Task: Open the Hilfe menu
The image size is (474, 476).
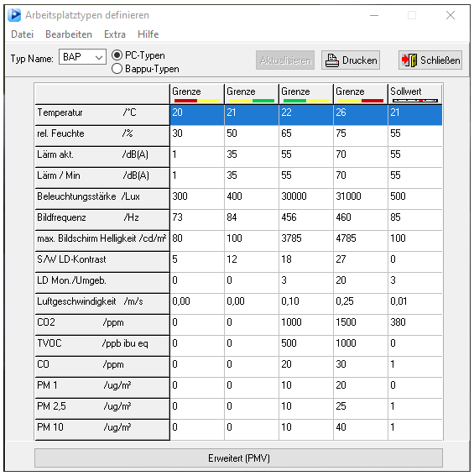Action: [x=148, y=34]
